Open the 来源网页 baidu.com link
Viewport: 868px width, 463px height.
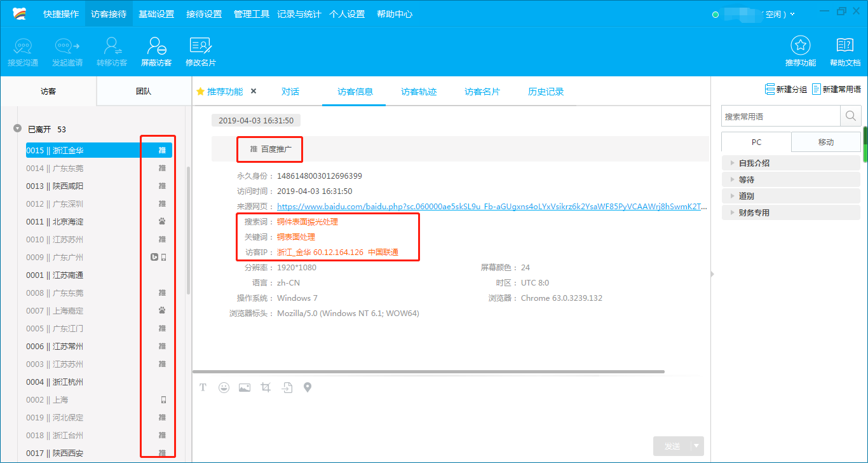coord(492,207)
